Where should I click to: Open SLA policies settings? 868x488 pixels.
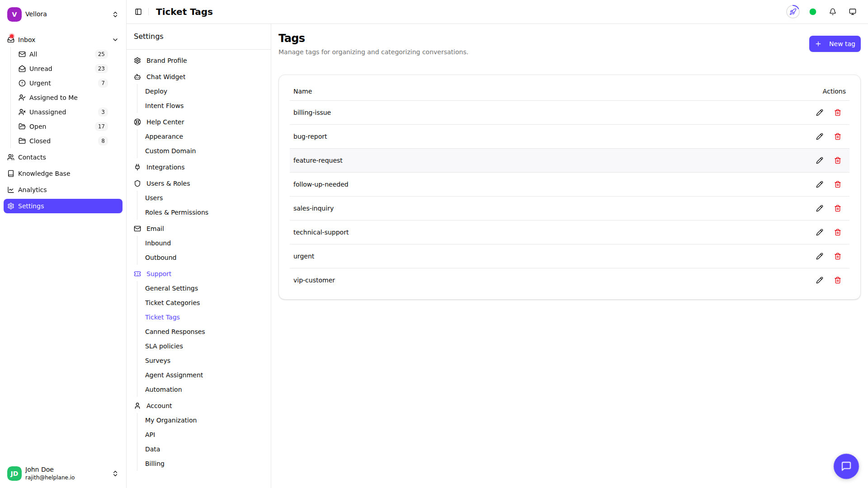[164, 346]
